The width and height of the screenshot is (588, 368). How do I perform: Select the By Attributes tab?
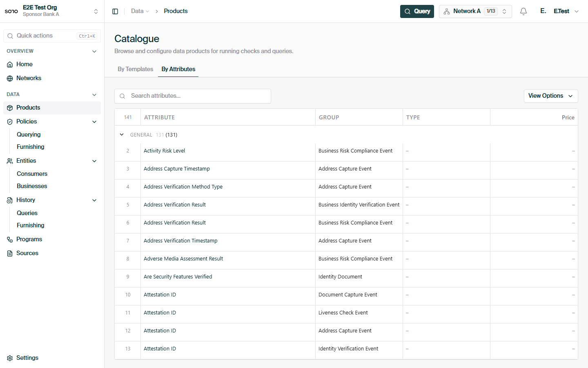coord(178,69)
